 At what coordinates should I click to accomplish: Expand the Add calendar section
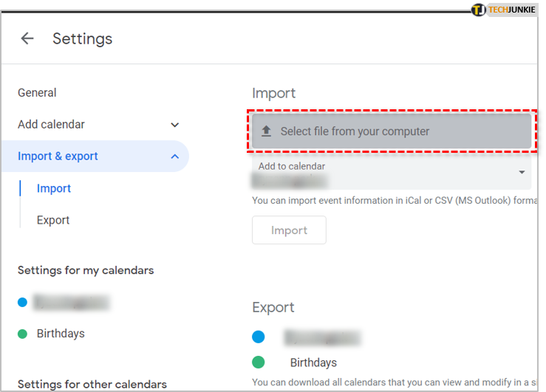coord(175,125)
